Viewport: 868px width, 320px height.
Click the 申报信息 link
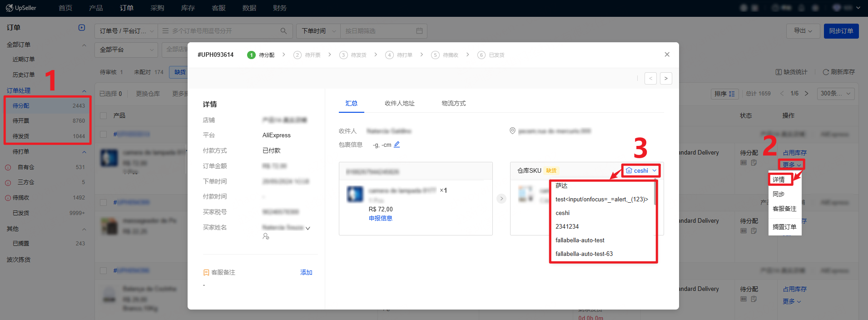click(x=380, y=218)
